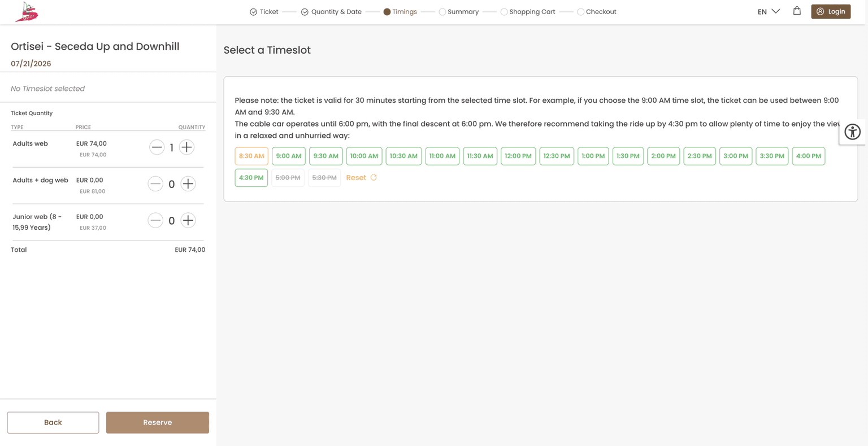Click the 'Select a Timeslot' heading
This screenshot has height=446, width=868.
point(267,50)
